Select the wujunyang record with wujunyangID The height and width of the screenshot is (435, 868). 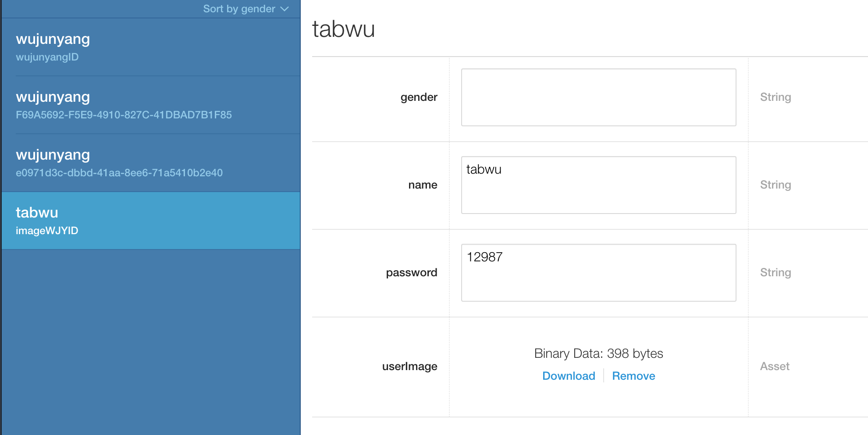(151, 47)
